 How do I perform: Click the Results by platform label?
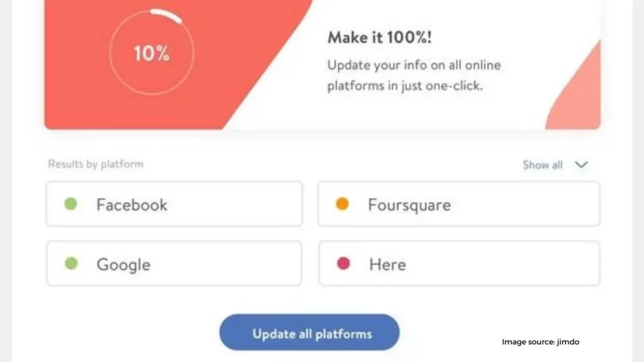coord(96,164)
